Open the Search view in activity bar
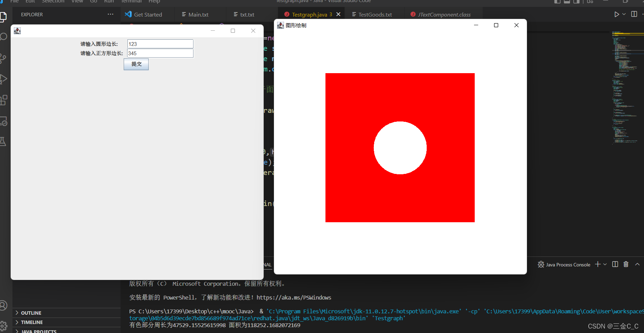This screenshot has width=644, height=333. [x=3, y=37]
